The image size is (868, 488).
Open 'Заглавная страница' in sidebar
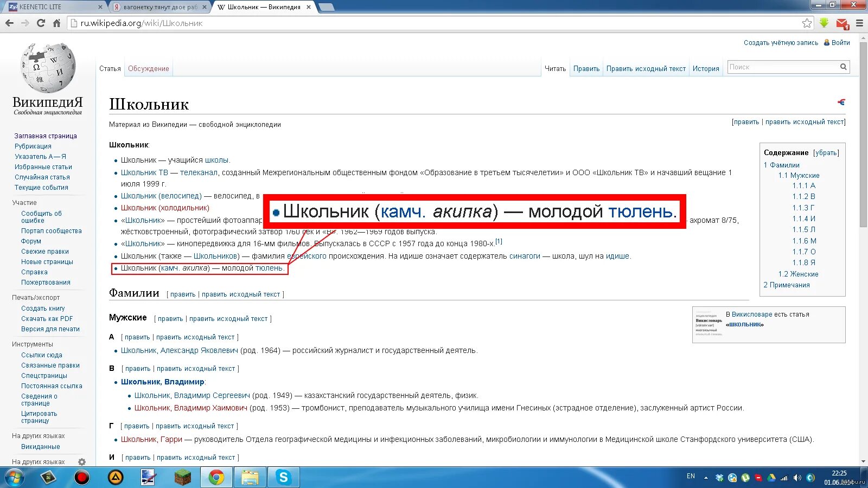(46, 136)
